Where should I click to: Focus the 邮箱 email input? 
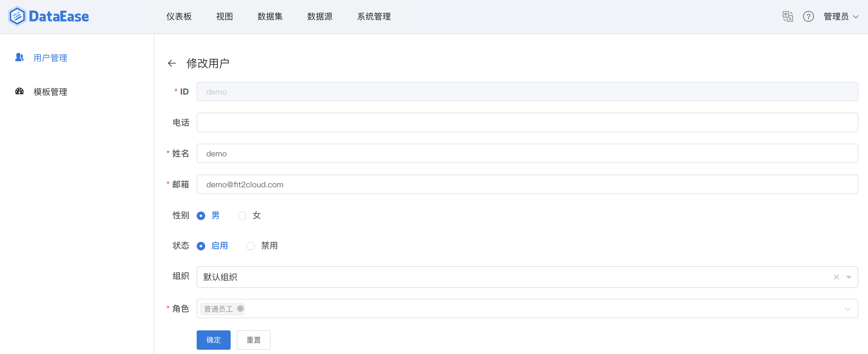pos(527,184)
